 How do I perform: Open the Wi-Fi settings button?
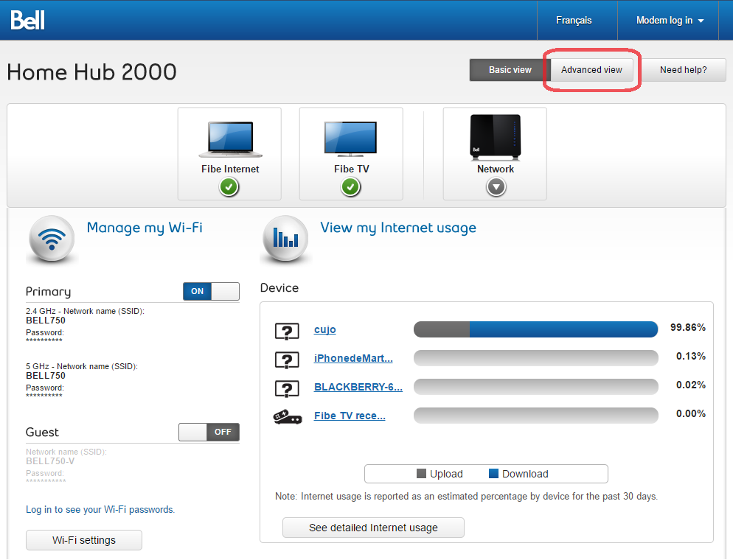[x=84, y=540]
